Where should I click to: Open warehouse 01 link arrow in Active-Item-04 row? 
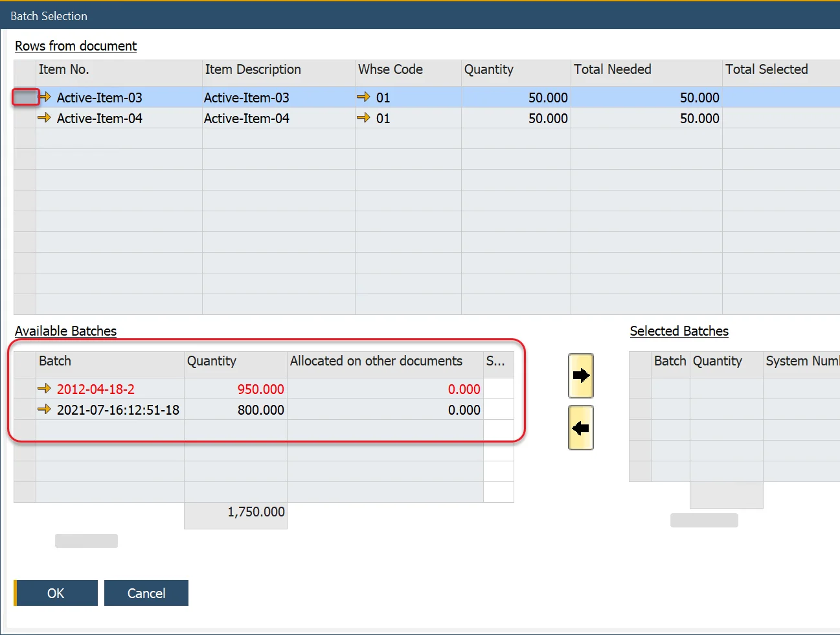pos(364,118)
